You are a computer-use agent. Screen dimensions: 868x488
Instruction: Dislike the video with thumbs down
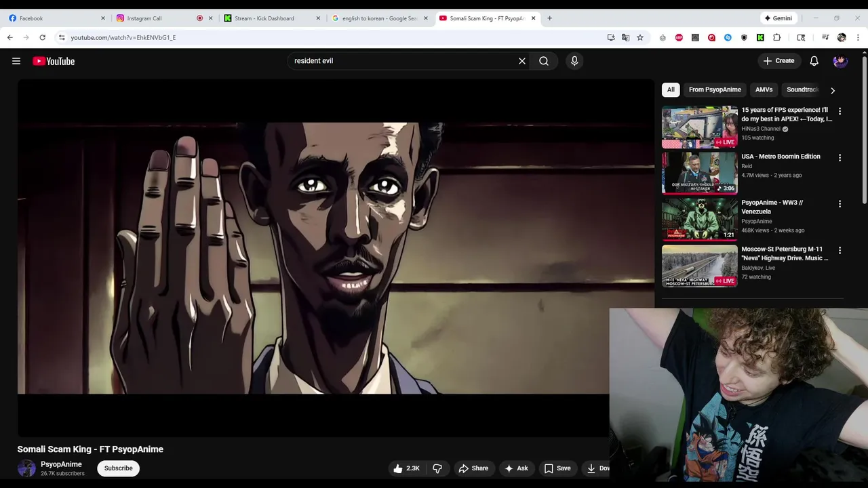point(437,468)
